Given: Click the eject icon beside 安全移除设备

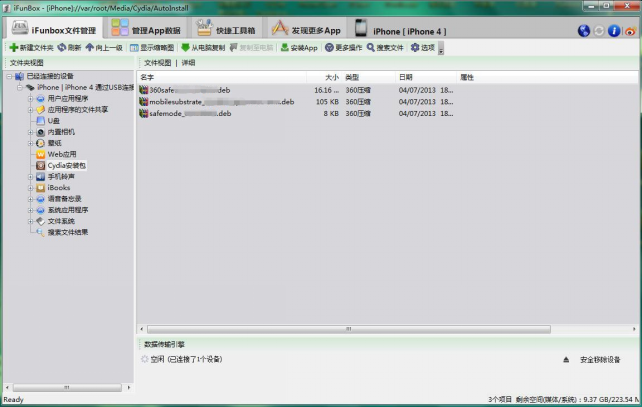Looking at the screenshot, I should (566, 360).
